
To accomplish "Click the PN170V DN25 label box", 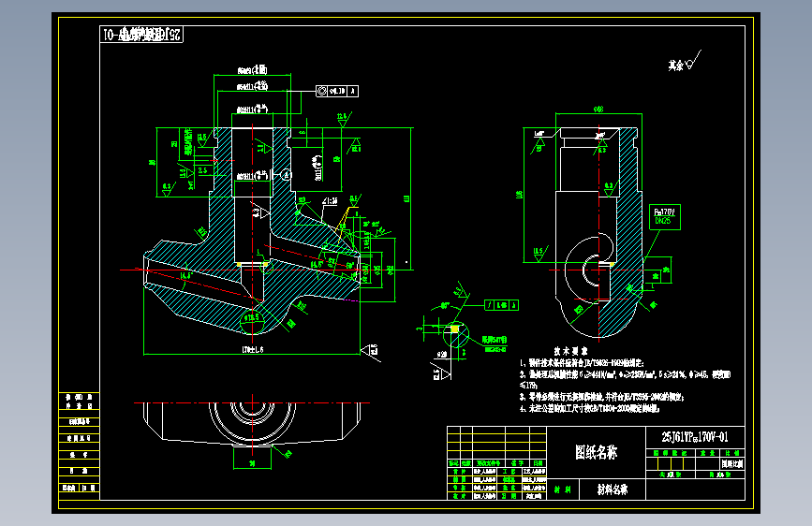I will 664,216.
